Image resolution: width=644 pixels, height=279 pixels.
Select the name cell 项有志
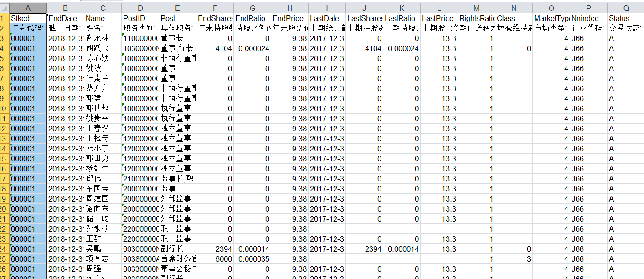coord(103,259)
